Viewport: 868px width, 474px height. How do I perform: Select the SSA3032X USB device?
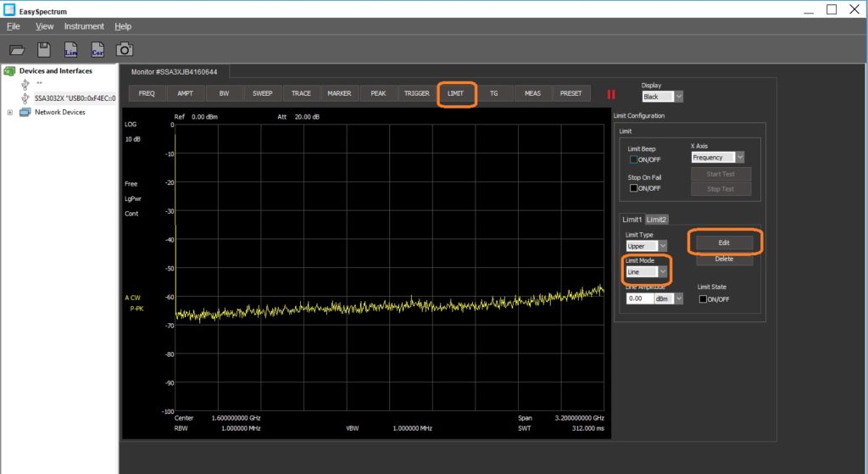[x=75, y=98]
